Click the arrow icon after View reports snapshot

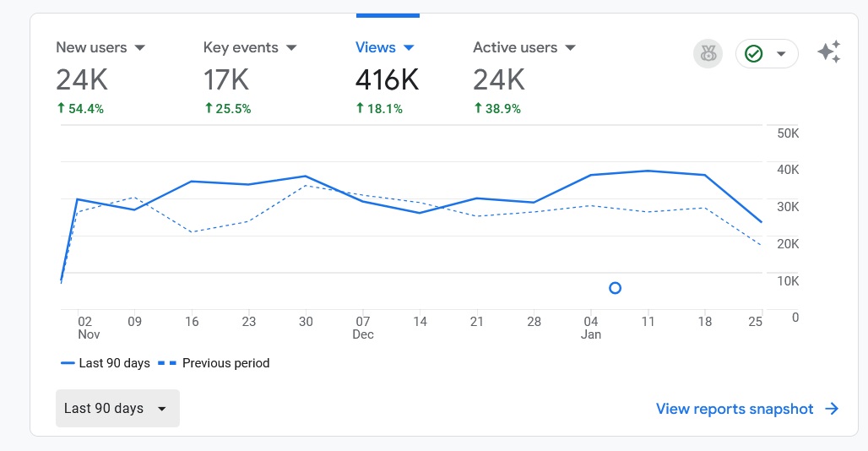coord(832,409)
